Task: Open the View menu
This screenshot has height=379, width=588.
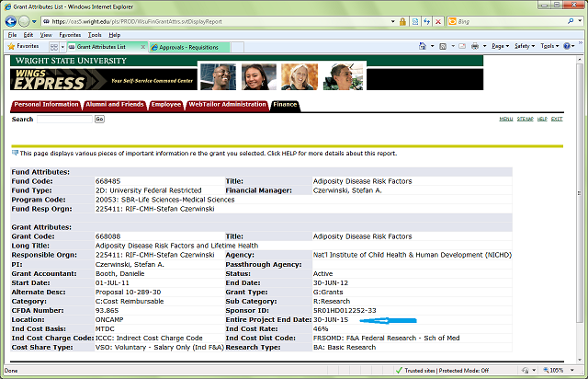Action: pyautogui.click(x=46, y=35)
